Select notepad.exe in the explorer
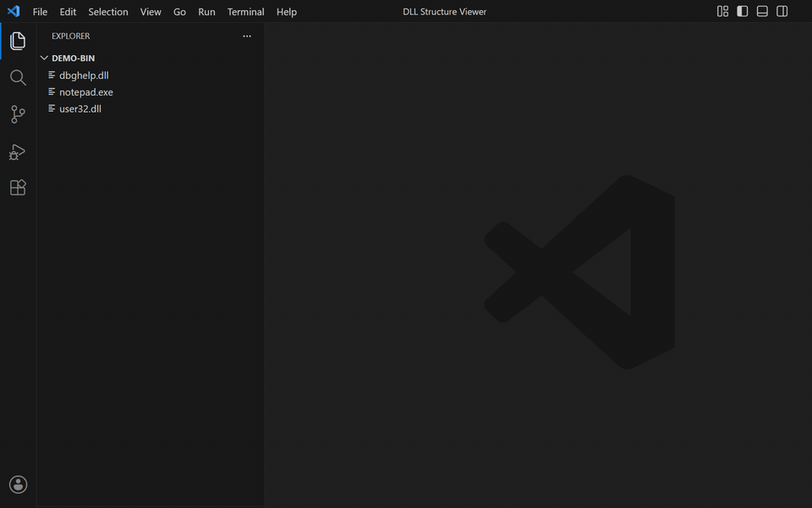 (x=151, y=91)
